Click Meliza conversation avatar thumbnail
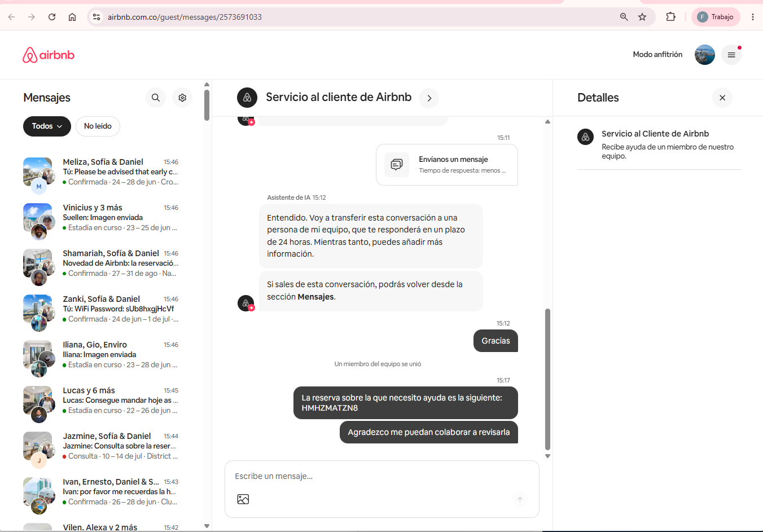 click(x=38, y=175)
